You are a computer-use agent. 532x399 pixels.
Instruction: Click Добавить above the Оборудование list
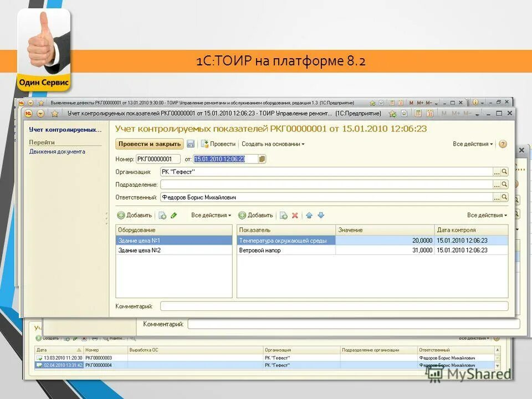coord(134,215)
